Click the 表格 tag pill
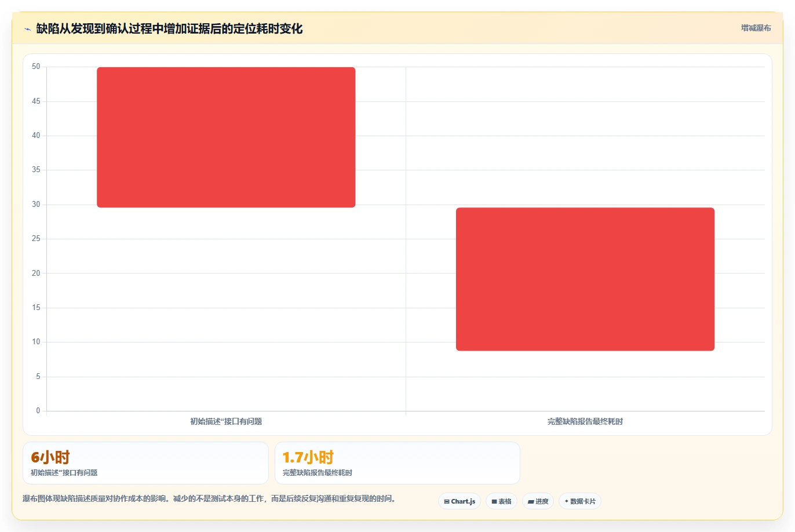This screenshot has height=532, width=795. point(501,501)
